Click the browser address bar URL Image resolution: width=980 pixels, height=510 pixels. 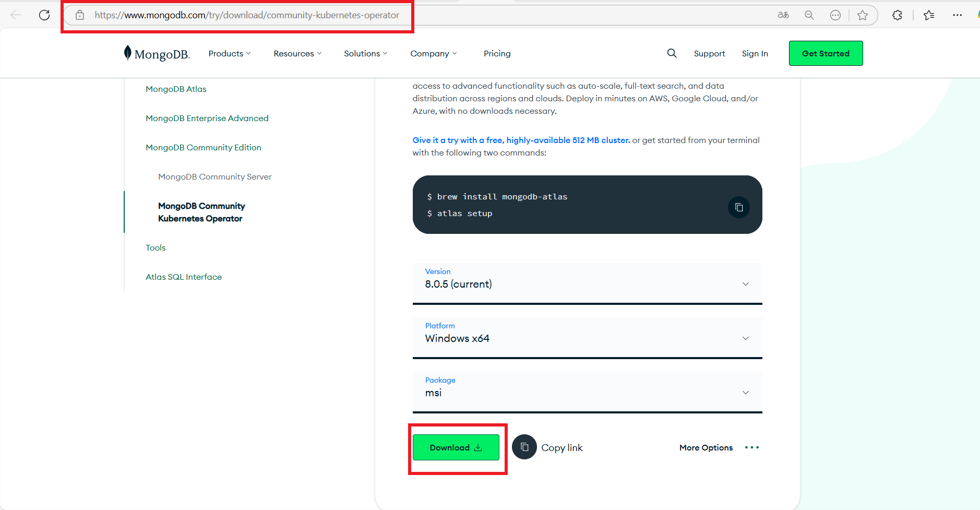click(x=246, y=15)
